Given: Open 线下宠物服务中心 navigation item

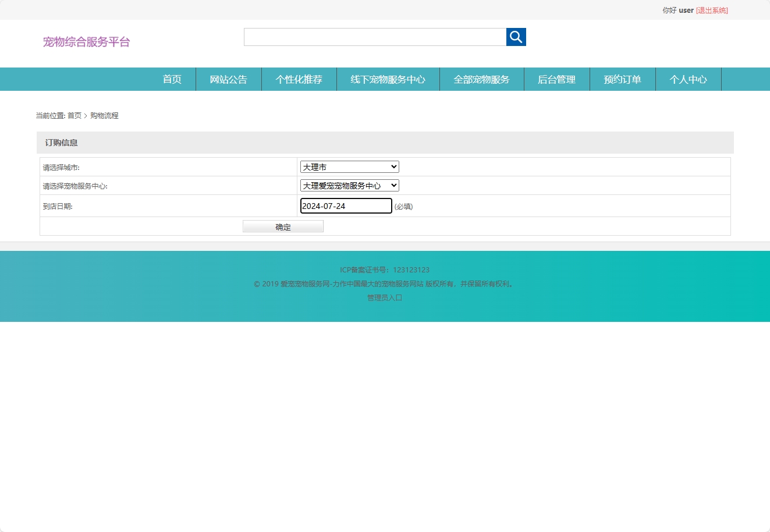Looking at the screenshot, I should 388,79.
